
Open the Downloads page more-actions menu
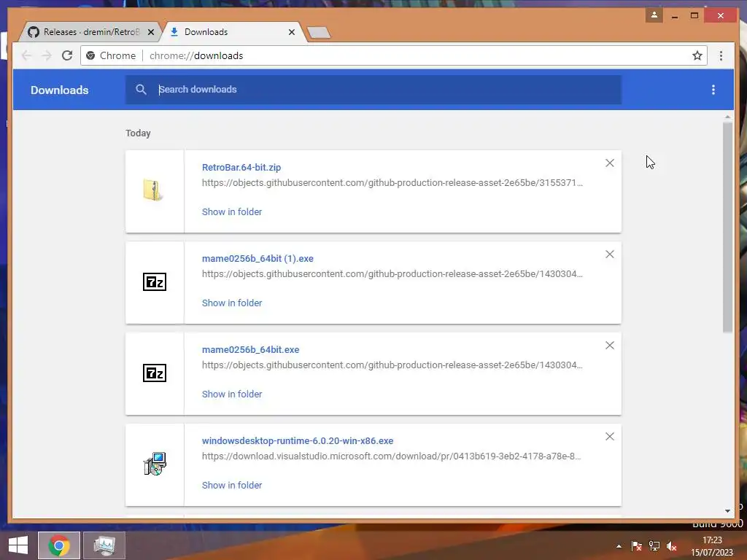(x=713, y=90)
